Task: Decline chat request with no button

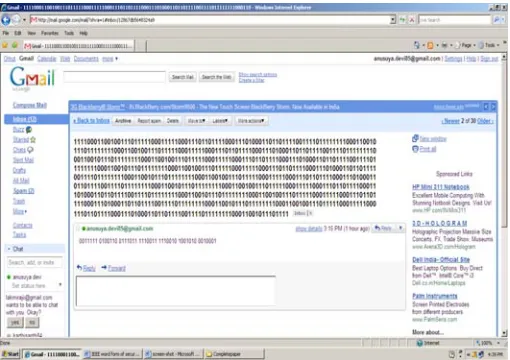Action: click(32, 322)
